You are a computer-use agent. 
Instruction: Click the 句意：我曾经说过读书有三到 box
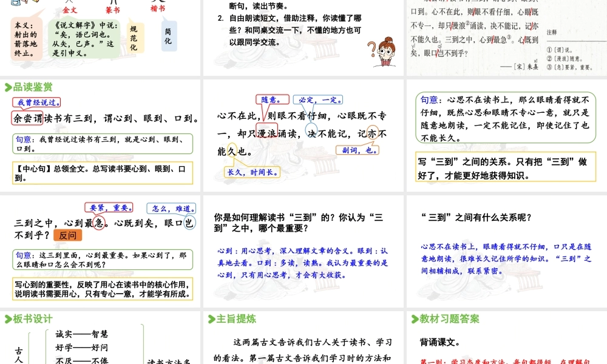coord(103,144)
